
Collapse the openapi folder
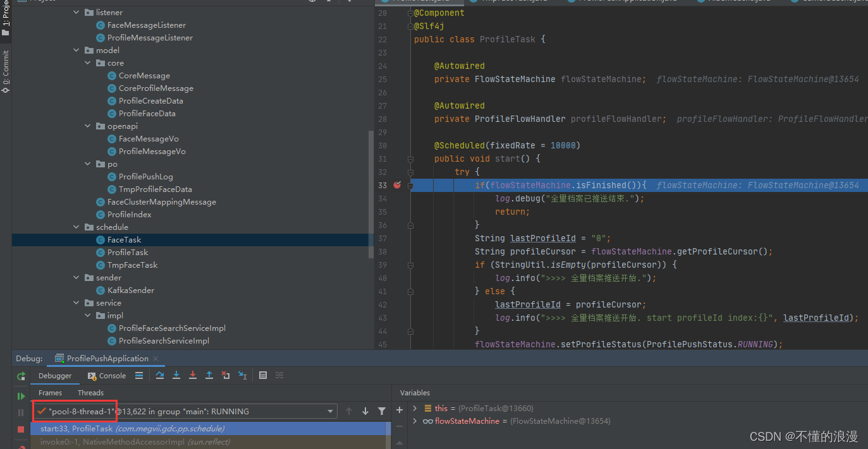coord(88,126)
